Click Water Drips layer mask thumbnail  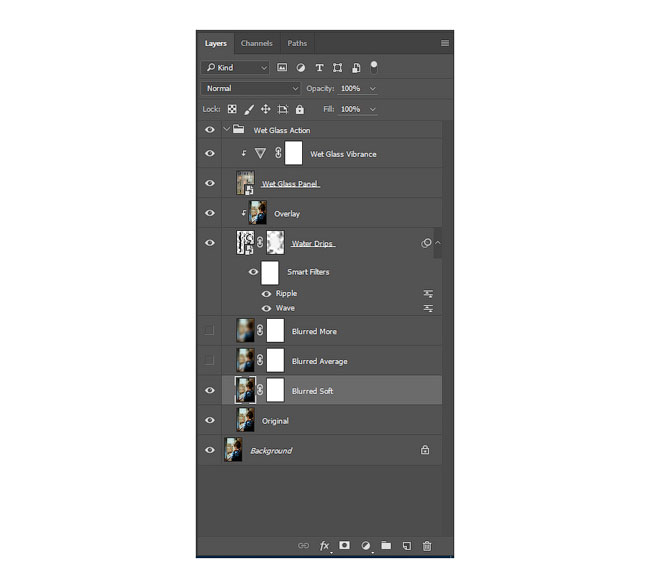pos(275,243)
